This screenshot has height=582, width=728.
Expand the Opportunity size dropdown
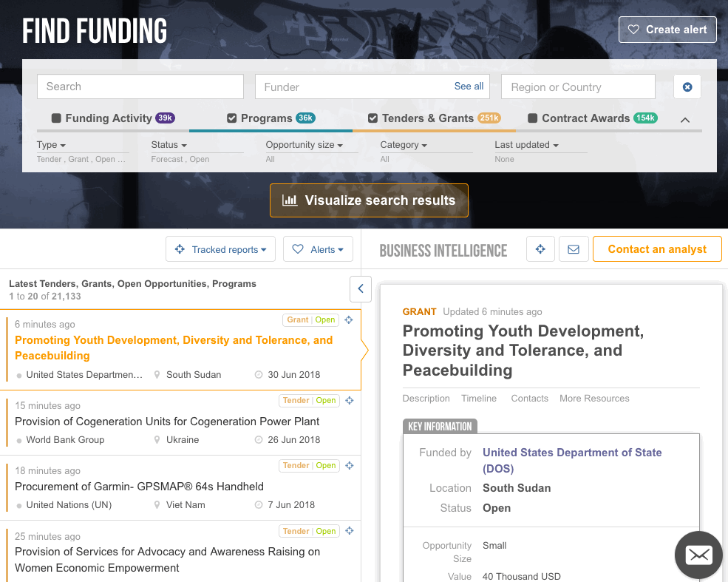[x=304, y=145]
